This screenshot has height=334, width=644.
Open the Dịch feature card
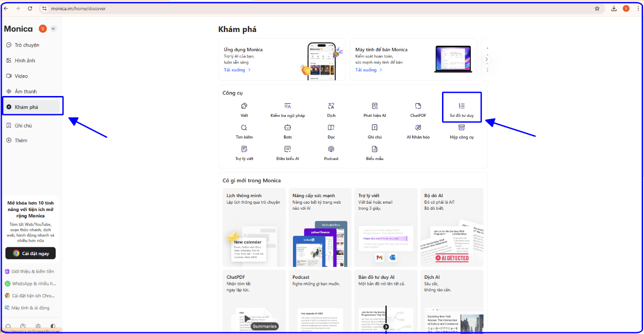[452, 301]
